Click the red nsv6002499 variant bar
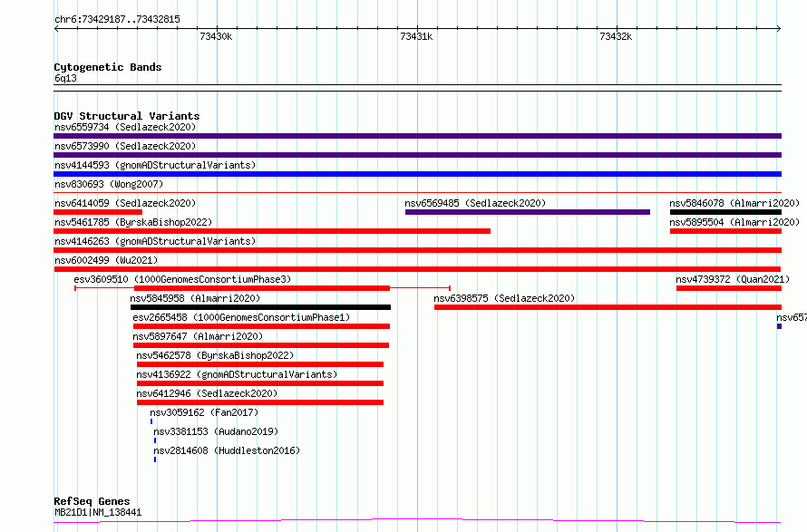Viewport: 807px width, 532px height. [x=417, y=269]
